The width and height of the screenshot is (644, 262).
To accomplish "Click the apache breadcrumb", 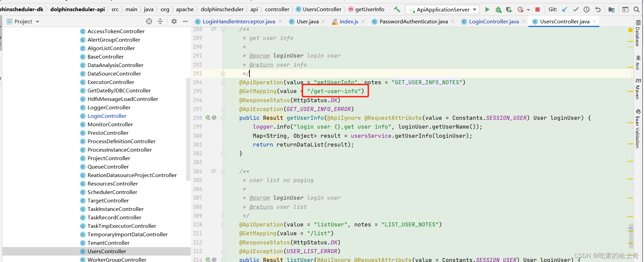I will (185, 9).
